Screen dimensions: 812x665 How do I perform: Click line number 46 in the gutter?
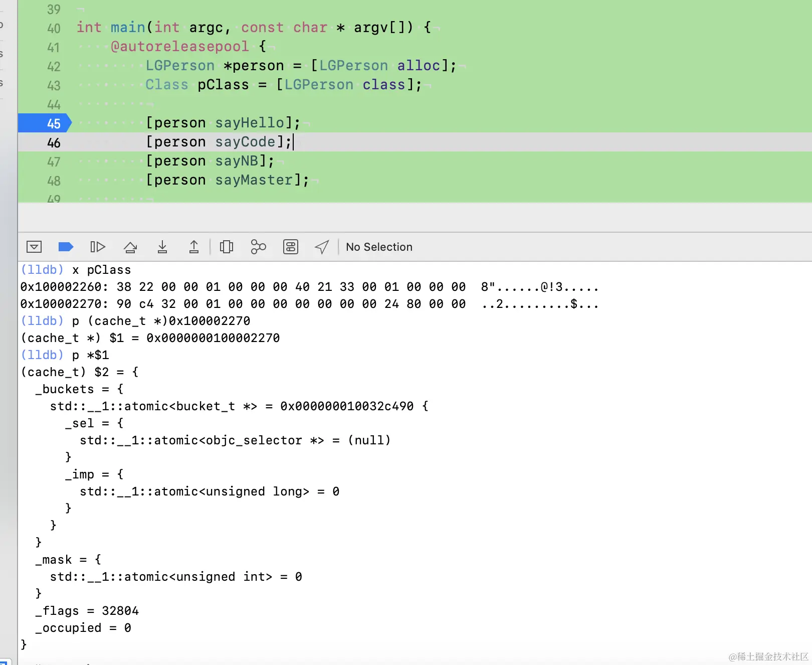[x=54, y=143]
